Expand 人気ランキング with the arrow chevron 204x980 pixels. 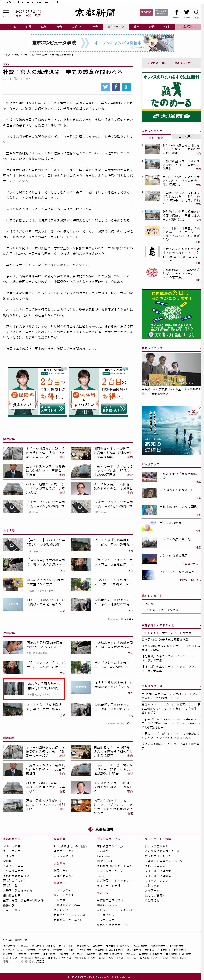click(200, 131)
